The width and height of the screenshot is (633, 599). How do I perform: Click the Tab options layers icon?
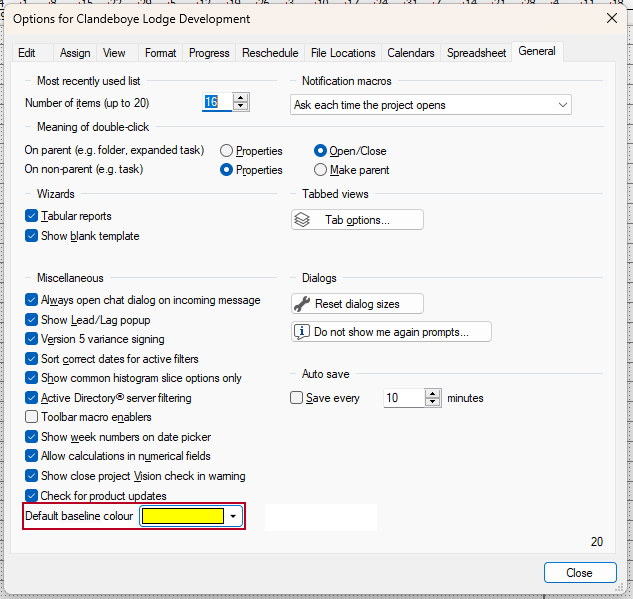click(x=304, y=220)
